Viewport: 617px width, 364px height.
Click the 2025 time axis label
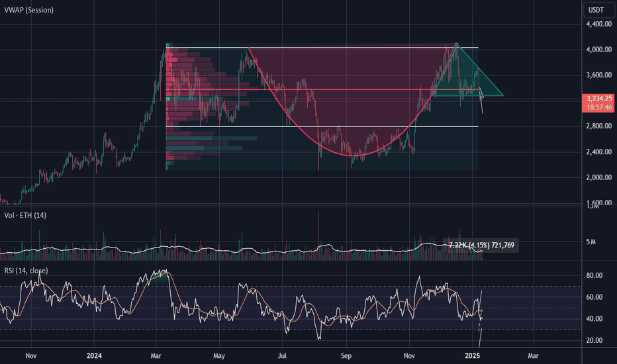(x=472, y=356)
